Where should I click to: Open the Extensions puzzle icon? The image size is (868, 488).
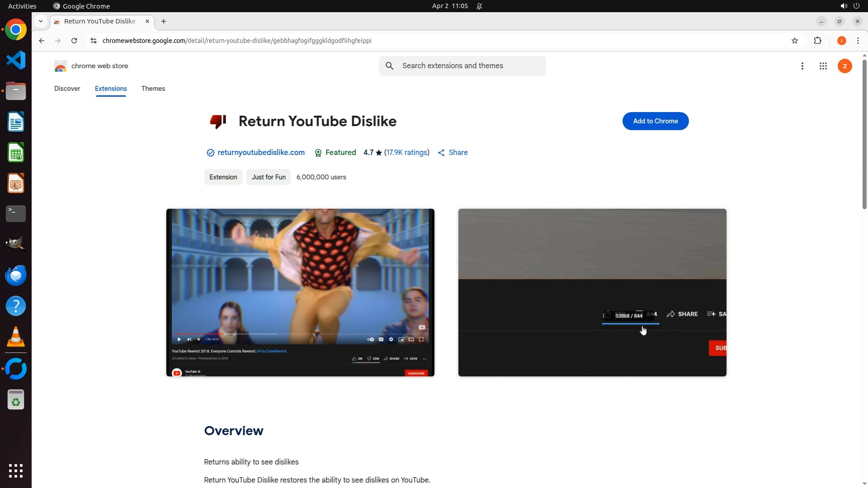coord(817,41)
